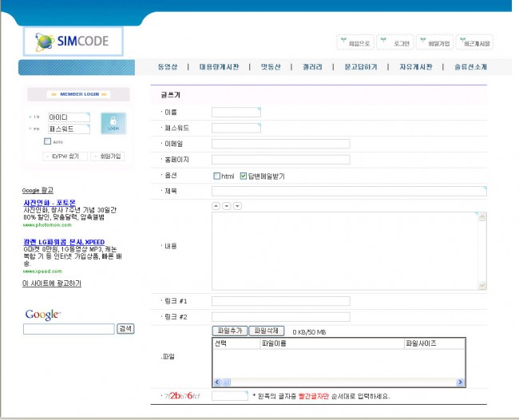Click the 제목 title input field
The image size is (519, 420).
pyautogui.click(x=348, y=192)
